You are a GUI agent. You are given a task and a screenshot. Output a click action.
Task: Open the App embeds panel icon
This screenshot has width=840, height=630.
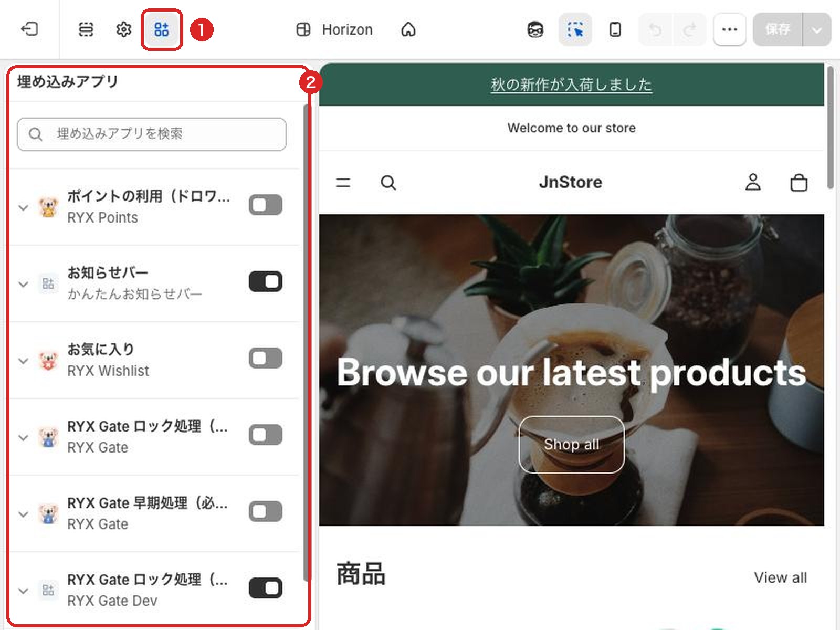point(162,29)
